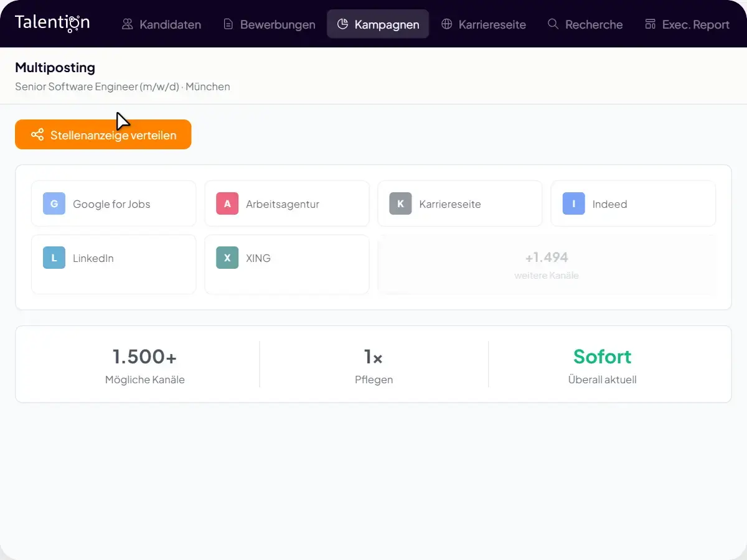Select the Exec. Report icon
This screenshot has width=747, height=560.
pos(650,24)
